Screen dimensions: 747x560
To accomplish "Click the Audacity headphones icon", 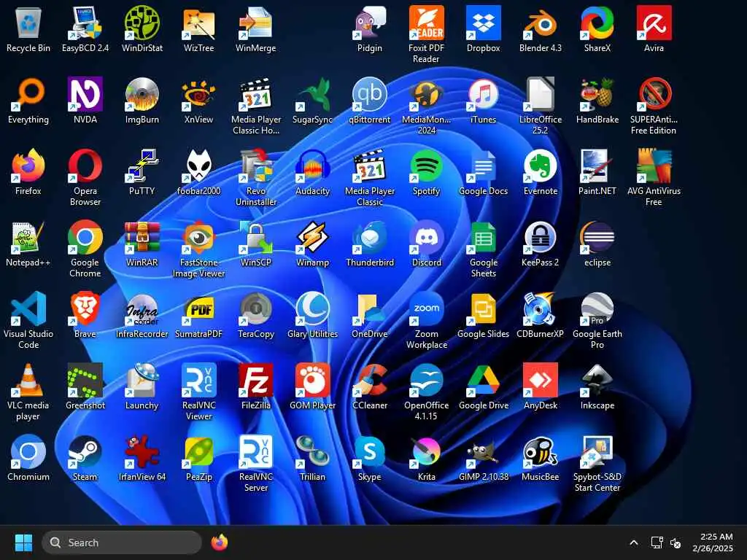I will (x=312, y=166).
